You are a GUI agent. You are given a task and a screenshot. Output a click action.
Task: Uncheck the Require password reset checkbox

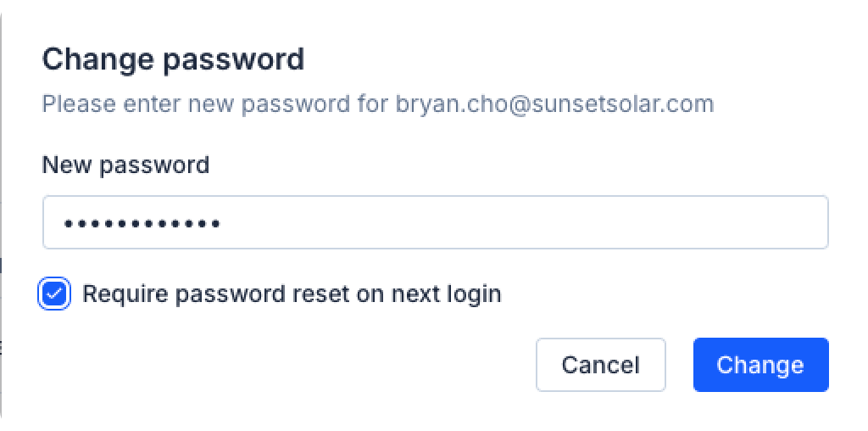click(x=55, y=294)
